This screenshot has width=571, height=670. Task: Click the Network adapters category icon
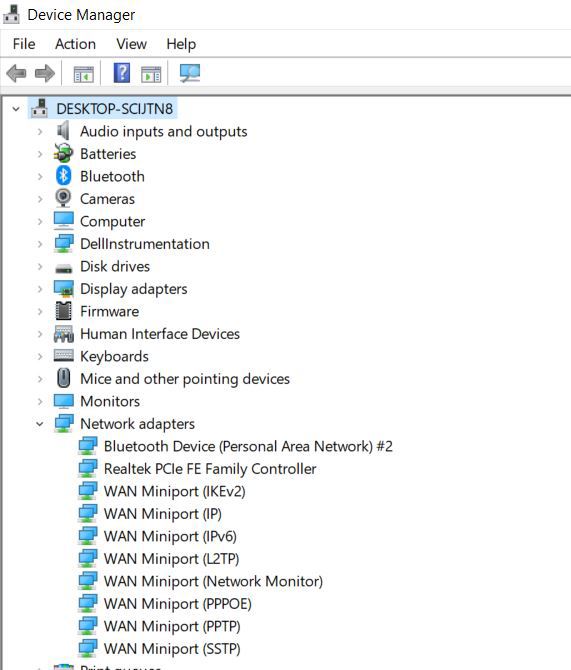coord(64,423)
